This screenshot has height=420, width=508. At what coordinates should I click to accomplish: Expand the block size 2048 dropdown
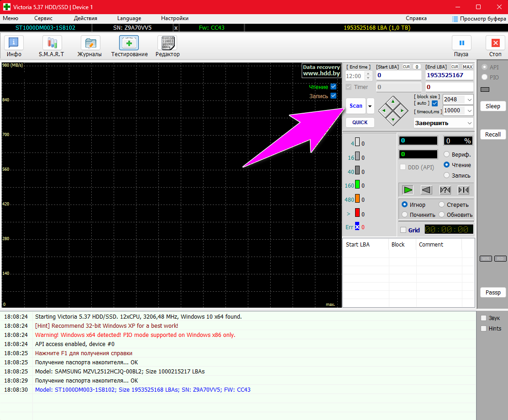click(469, 100)
